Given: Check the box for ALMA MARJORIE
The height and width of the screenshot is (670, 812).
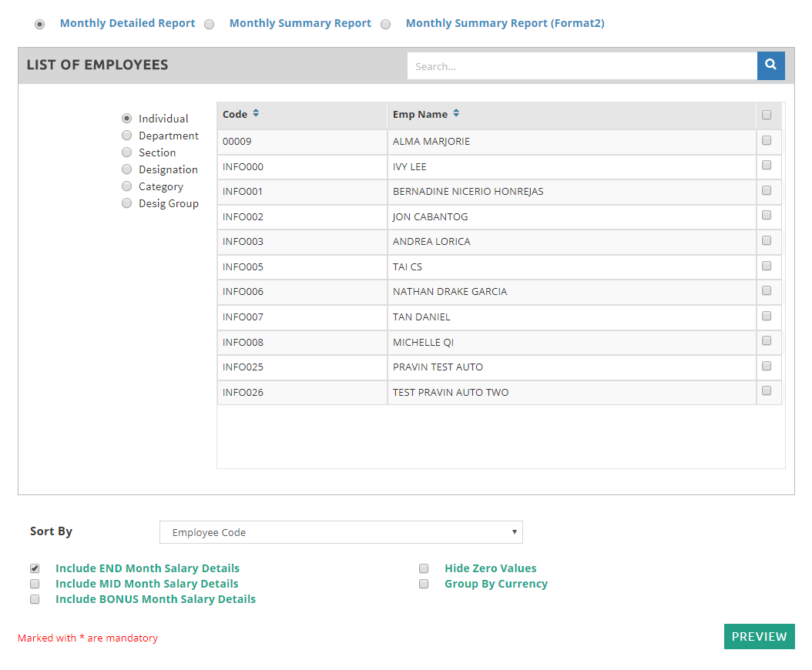Looking at the screenshot, I should click(x=767, y=140).
